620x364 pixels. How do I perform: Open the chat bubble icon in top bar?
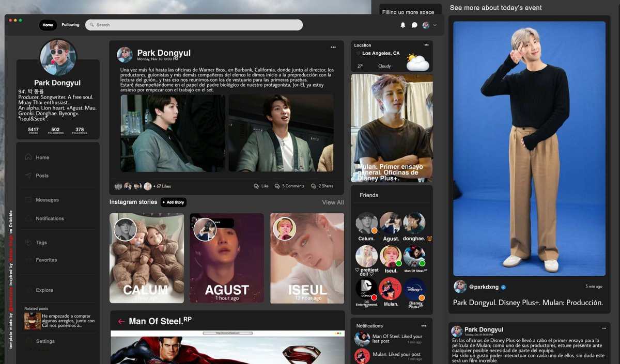pos(414,25)
